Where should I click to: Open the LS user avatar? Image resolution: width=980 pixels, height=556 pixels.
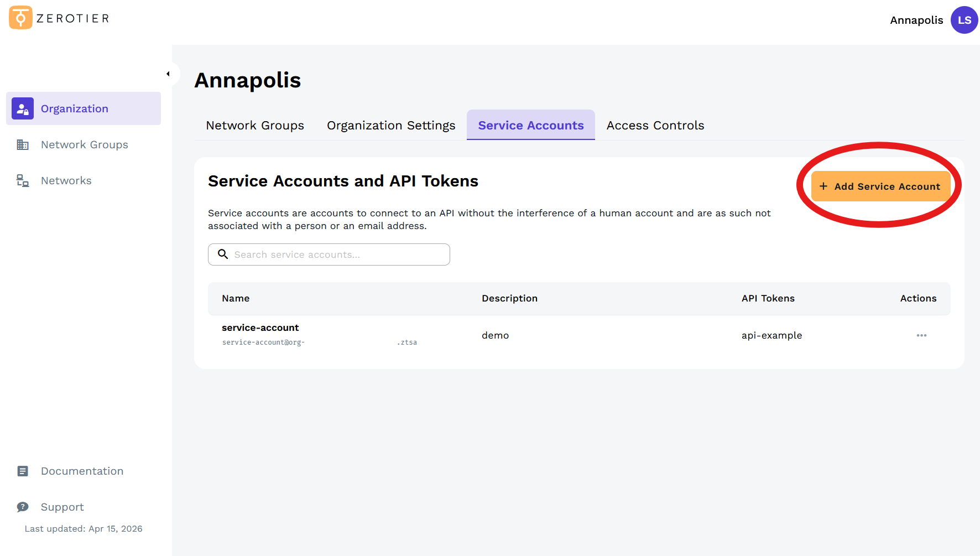tap(964, 20)
